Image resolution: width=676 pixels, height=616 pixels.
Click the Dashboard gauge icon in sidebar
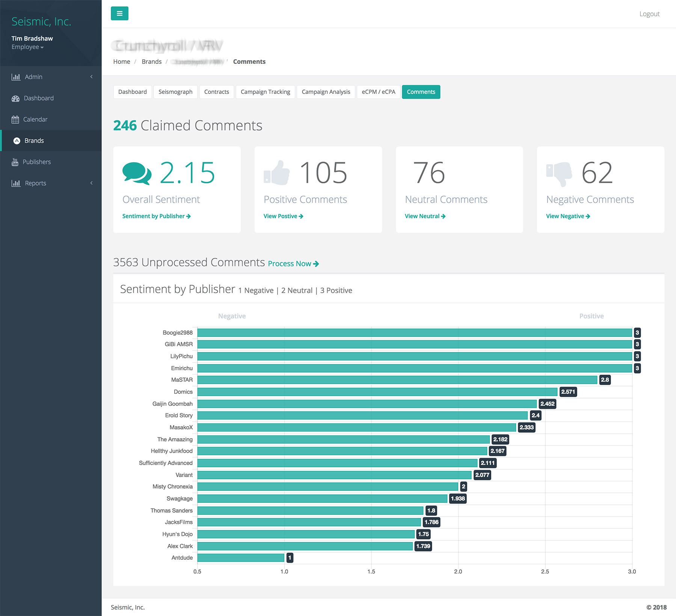coord(15,98)
